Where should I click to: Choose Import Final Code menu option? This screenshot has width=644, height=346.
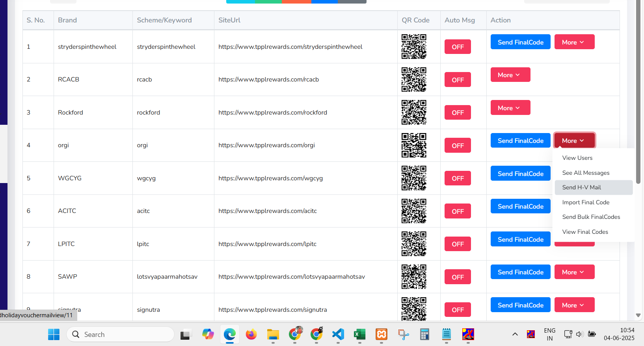tap(586, 202)
